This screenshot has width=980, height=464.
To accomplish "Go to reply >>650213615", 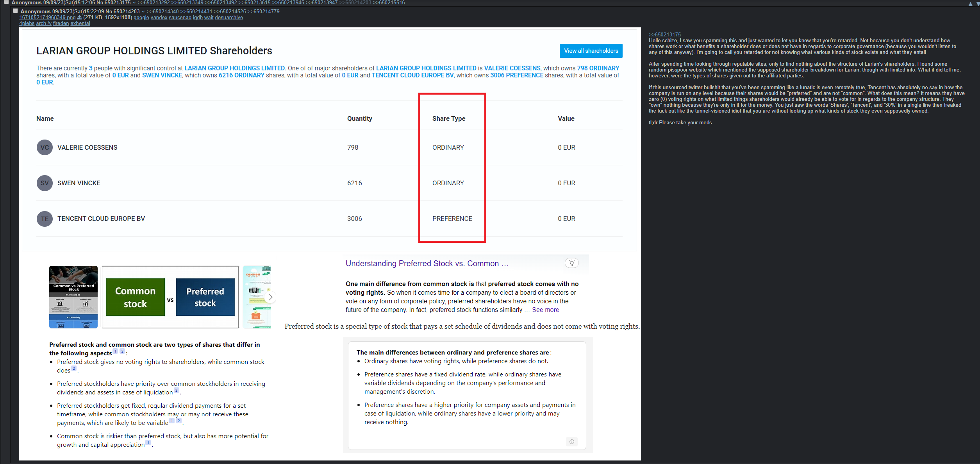I will (254, 3).
